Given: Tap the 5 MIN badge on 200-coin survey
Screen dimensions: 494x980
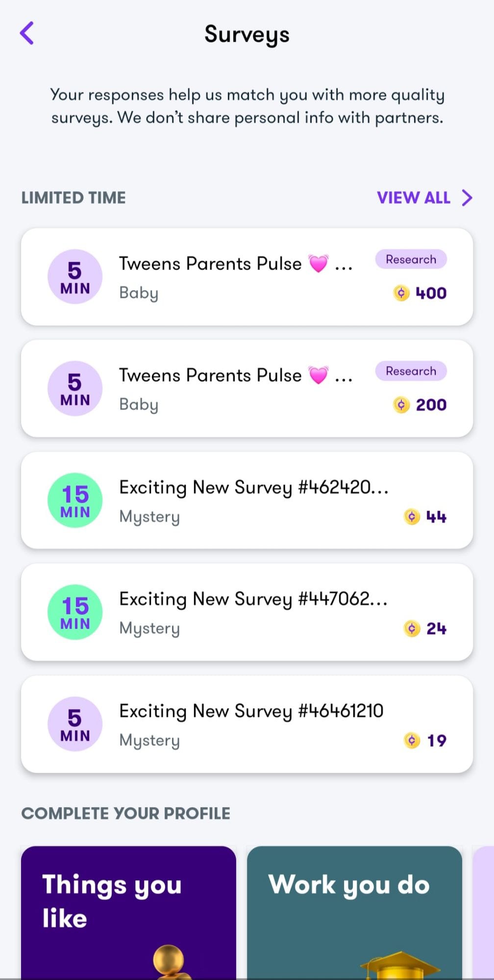Looking at the screenshot, I should click(75, 389).
